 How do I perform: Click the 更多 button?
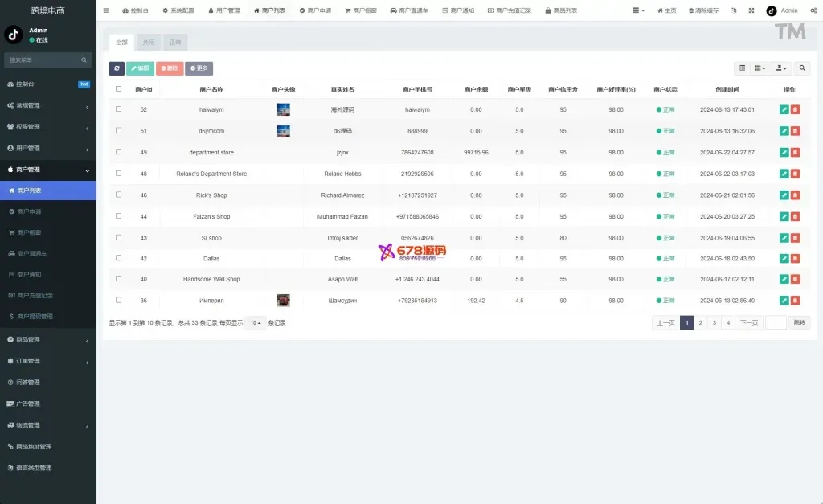(199, 69)
